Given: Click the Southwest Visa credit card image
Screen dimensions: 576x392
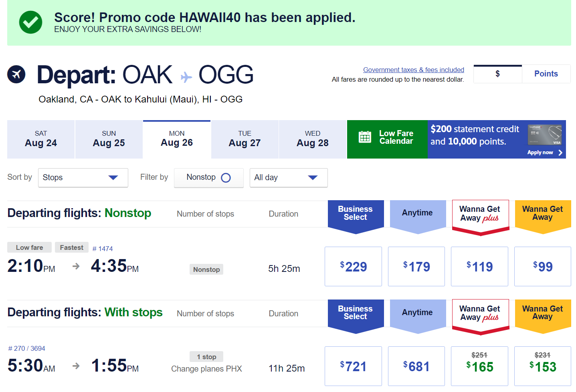Looking at the screenshot, I should pyautogui.click(x=544, y=134).
